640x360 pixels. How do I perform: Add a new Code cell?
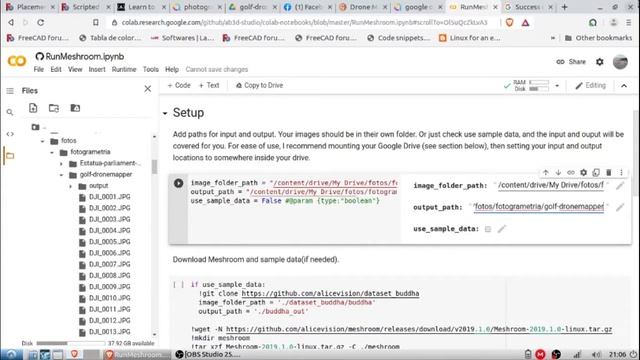click(x=179, y=85)
